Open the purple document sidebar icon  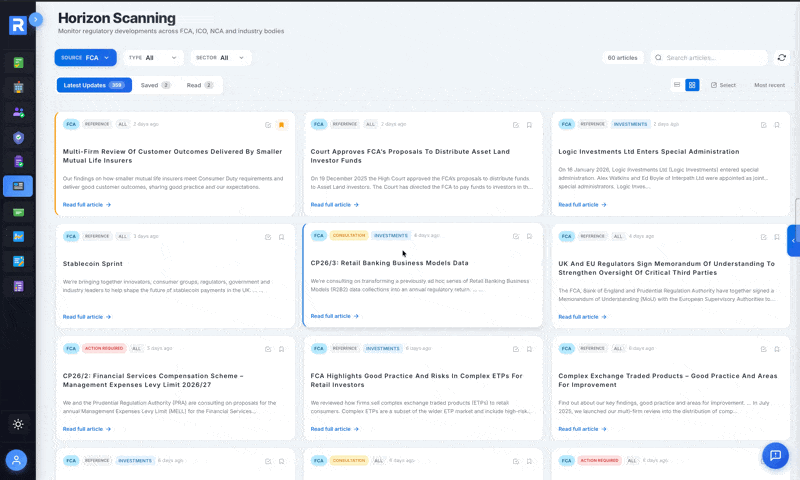tap(18, 162)
